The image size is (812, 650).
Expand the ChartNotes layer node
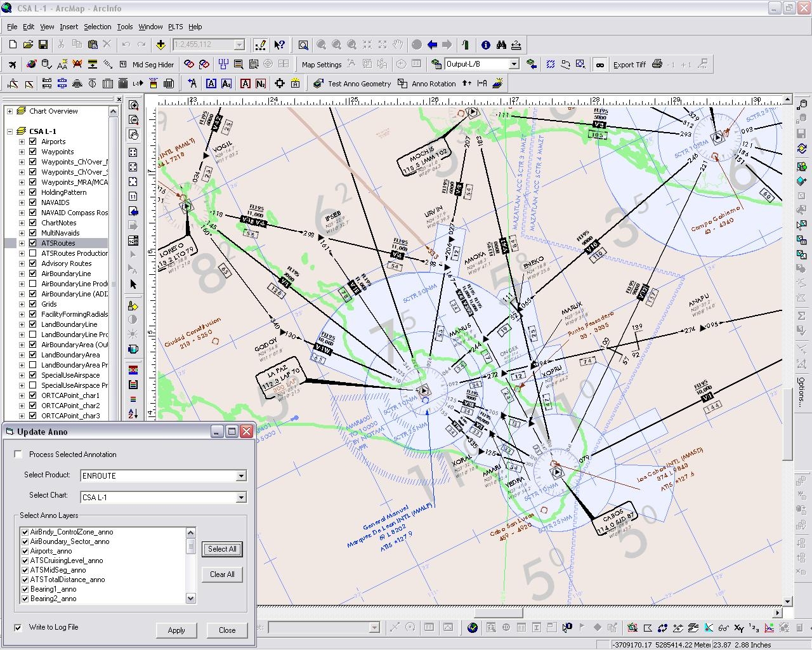(22, 223)
